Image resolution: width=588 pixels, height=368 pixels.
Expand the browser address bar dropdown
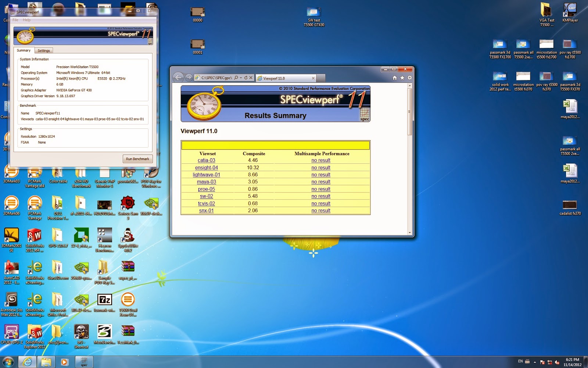click(241, 78)
